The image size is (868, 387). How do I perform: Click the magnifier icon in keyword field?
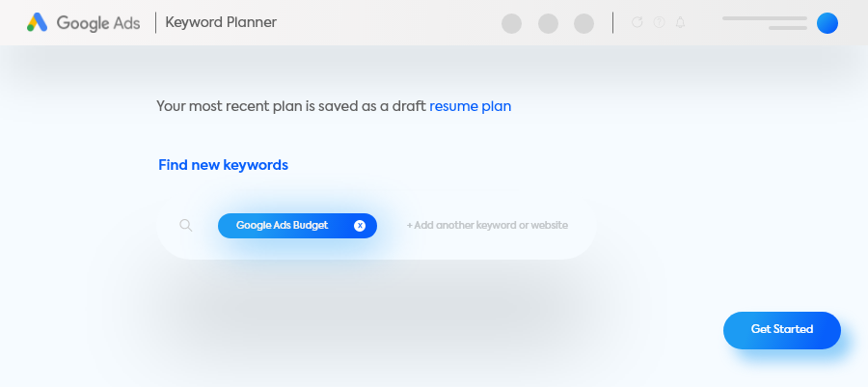pyautogui.click(x=186, y=225)
